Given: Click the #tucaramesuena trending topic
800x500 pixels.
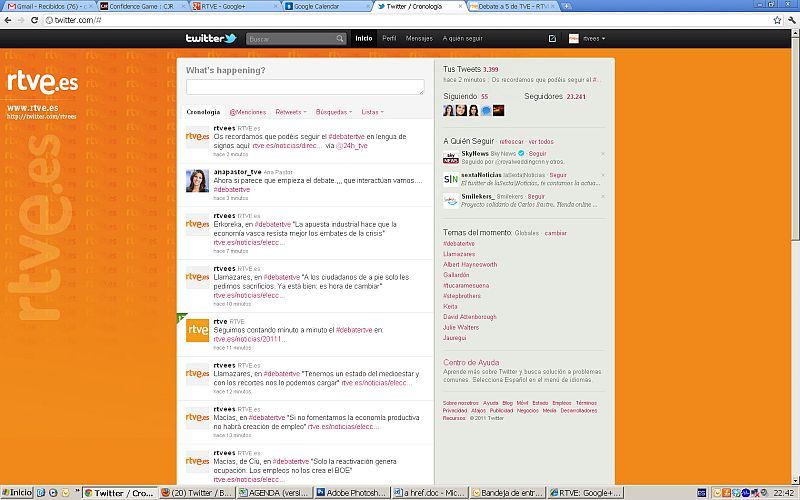Looking at the screenshot, I should [464, 285].
